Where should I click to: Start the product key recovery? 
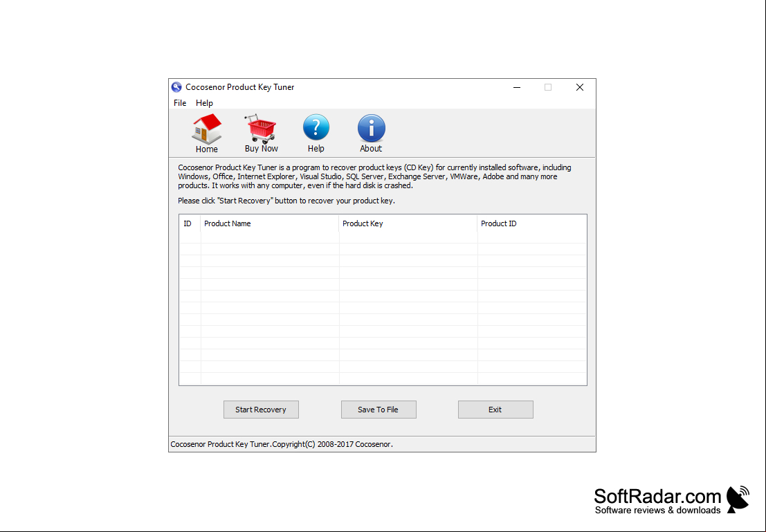[x=261, y=410]
